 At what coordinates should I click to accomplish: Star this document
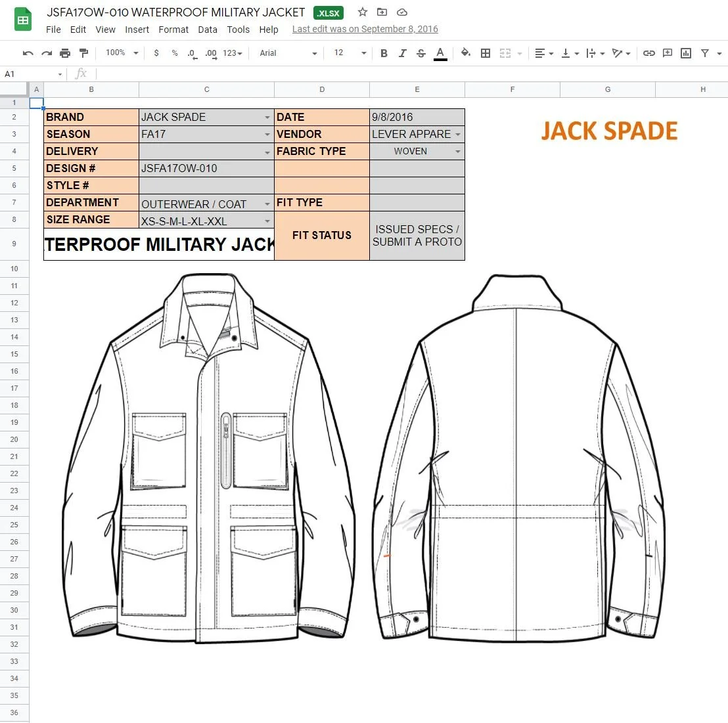(x=363, y=12)
